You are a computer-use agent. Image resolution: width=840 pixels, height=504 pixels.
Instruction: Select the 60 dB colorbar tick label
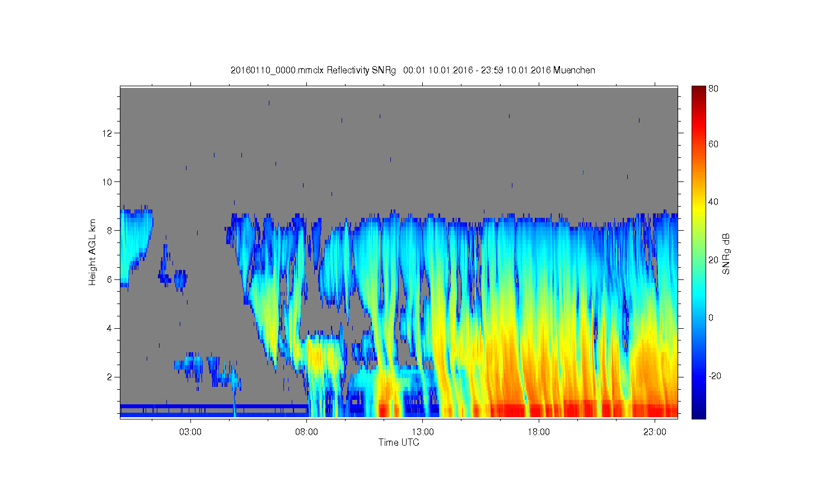(x=713, y=144)
